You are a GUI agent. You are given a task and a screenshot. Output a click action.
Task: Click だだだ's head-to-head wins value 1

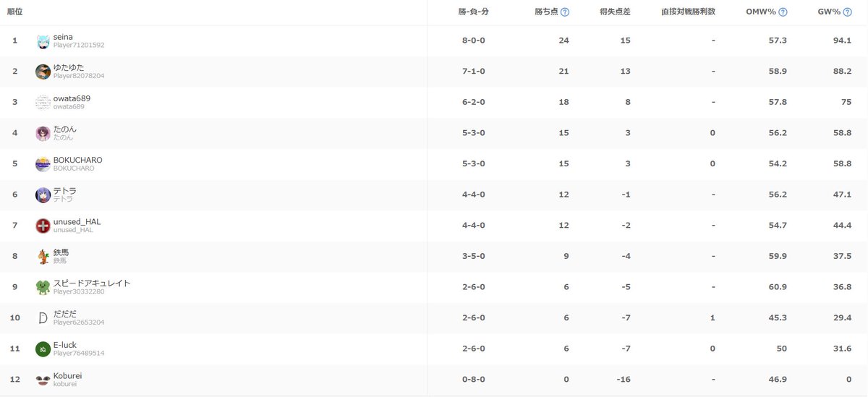[712, 318]
